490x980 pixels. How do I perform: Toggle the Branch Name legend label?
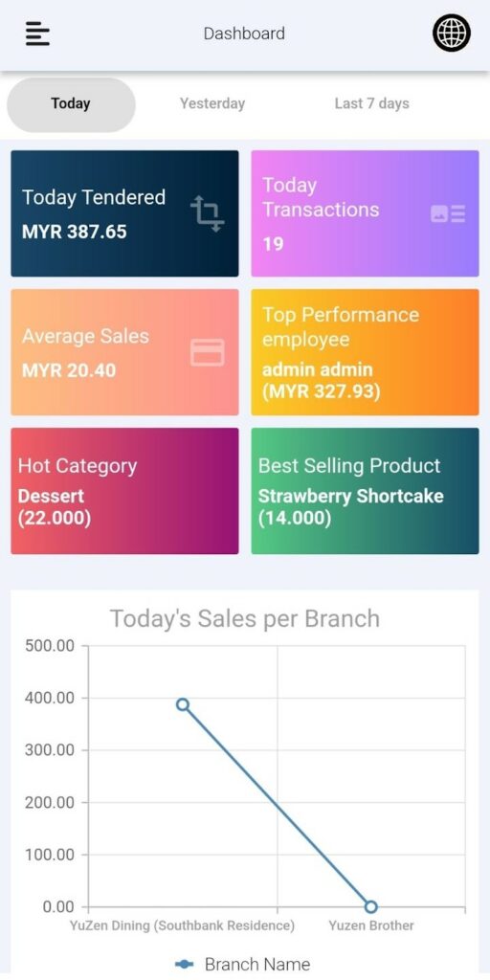click(256, 965)
